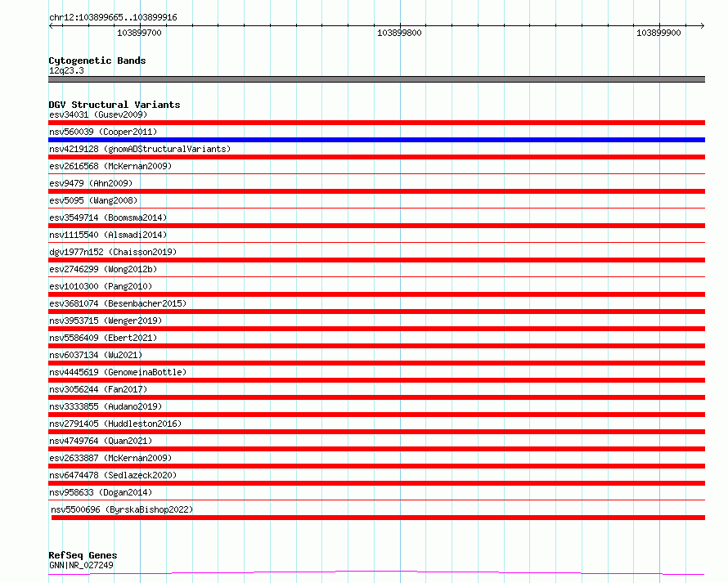Click the red bar under nsv5500696

click(x=378, y=518)
